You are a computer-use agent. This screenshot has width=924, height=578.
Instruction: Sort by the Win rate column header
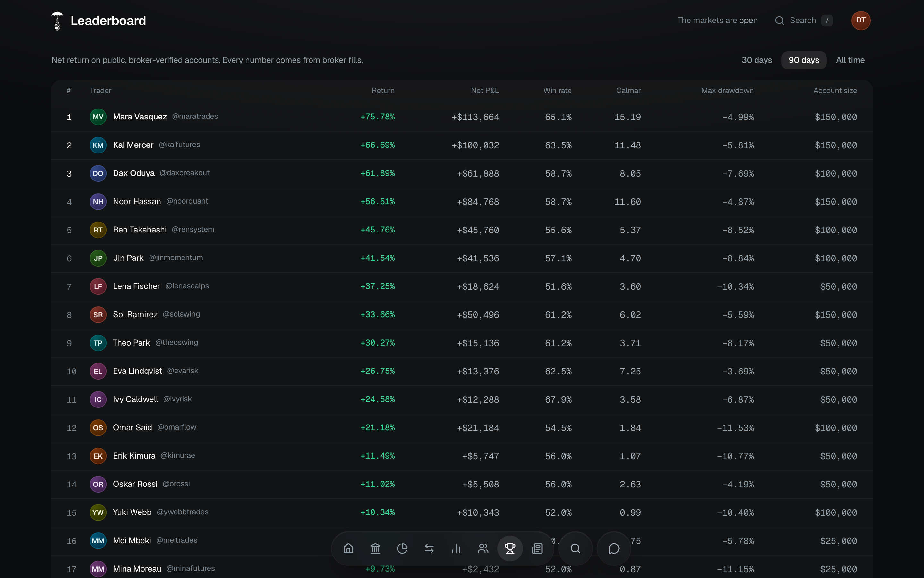pos(557,91)
